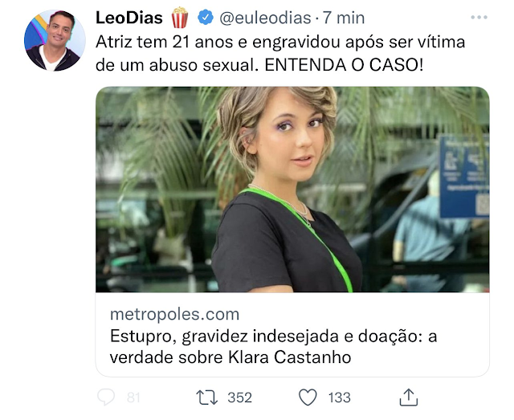Click the blue verified badge
Viewport: 514px width, 420px height.
[x=206, y=18]
